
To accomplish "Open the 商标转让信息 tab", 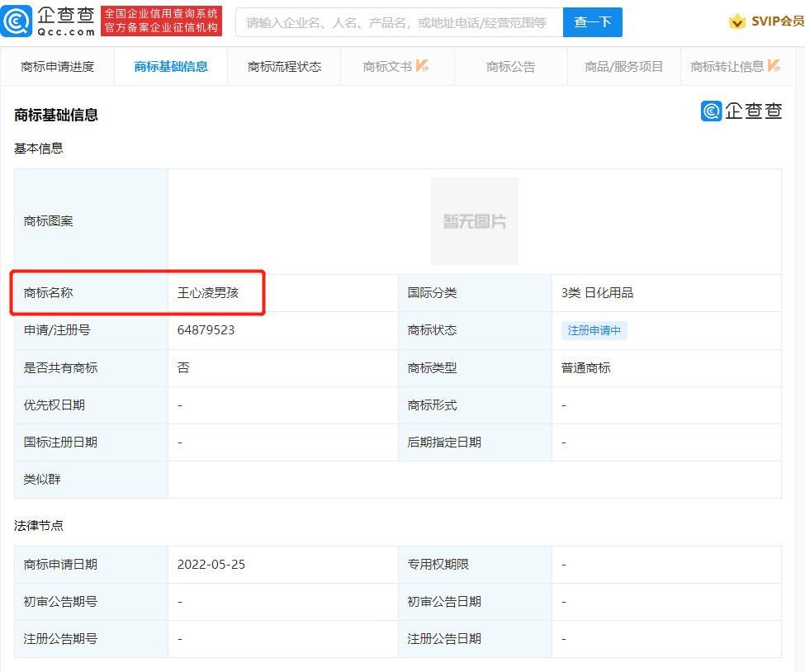I will (x=737, y=66).
